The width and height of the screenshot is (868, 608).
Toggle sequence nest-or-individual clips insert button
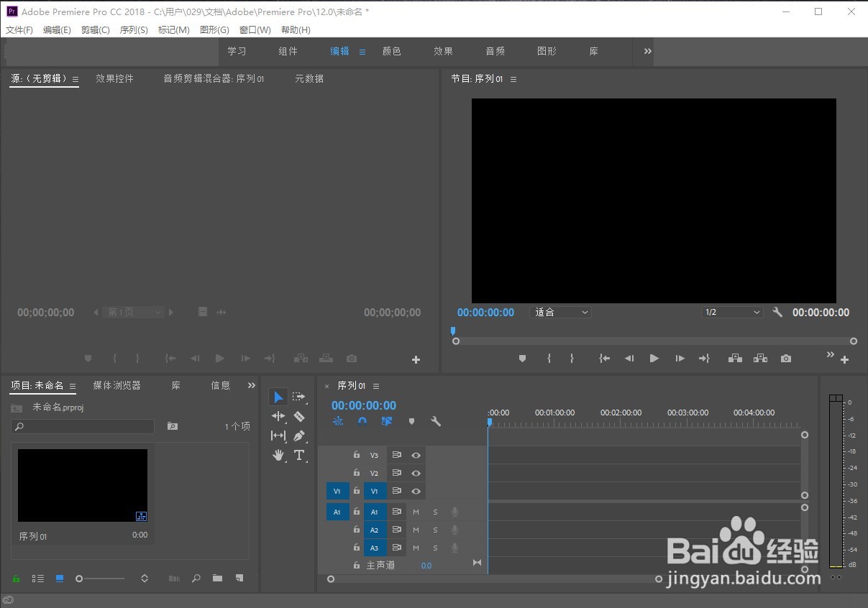tap(338, 422)
